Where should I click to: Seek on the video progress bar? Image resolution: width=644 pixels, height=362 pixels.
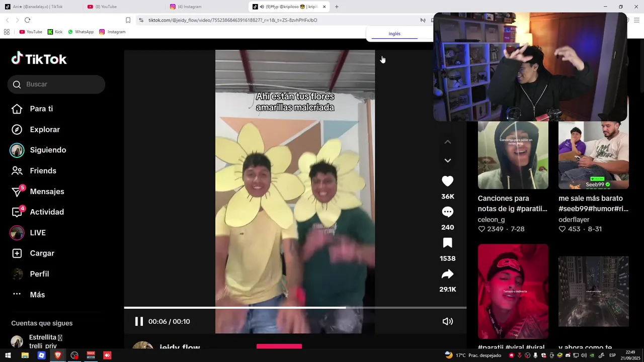coord(295,307)
